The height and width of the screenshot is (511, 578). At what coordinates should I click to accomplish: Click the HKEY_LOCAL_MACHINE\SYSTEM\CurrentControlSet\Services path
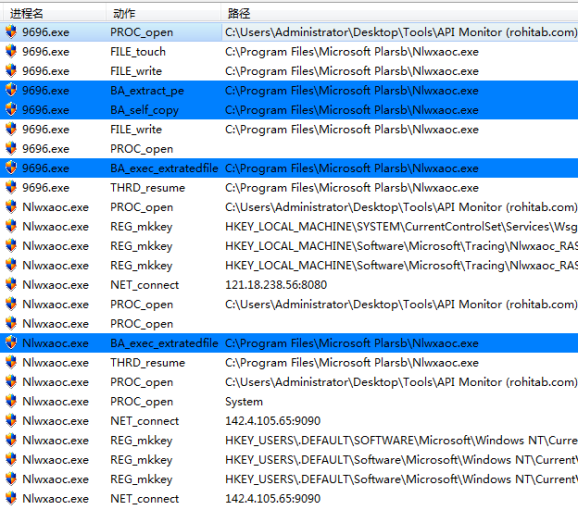[401, 226]
